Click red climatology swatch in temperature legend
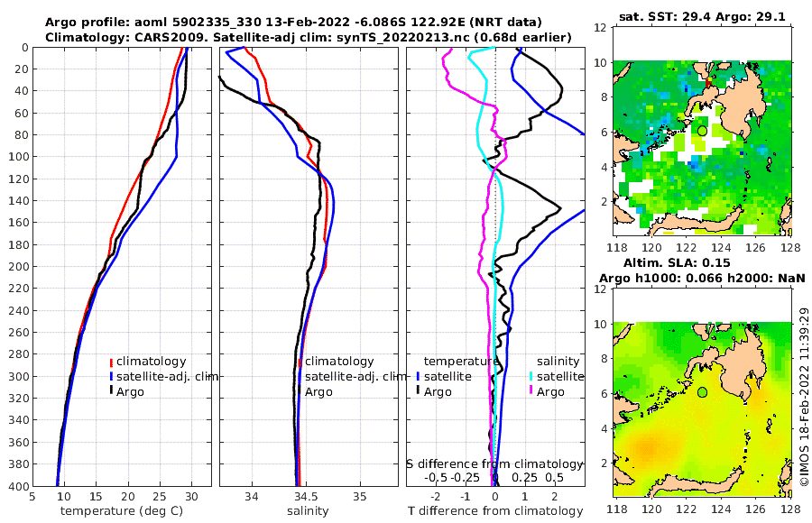812x523 pixels. pos(111,362)
